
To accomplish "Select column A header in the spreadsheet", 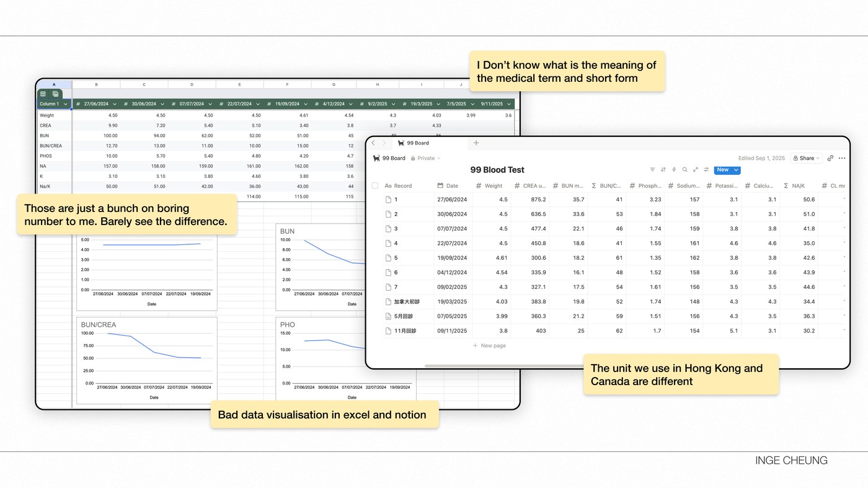I will [54, 84].
